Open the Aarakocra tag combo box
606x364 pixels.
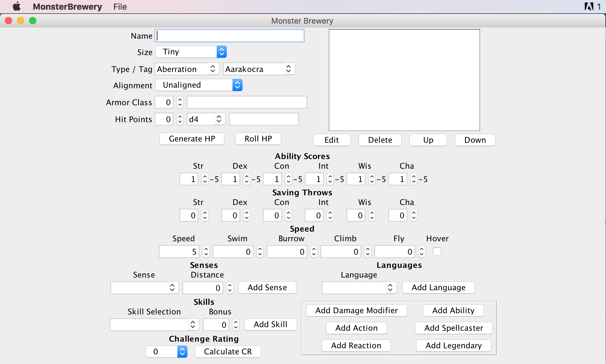click(x=288, y=69)
